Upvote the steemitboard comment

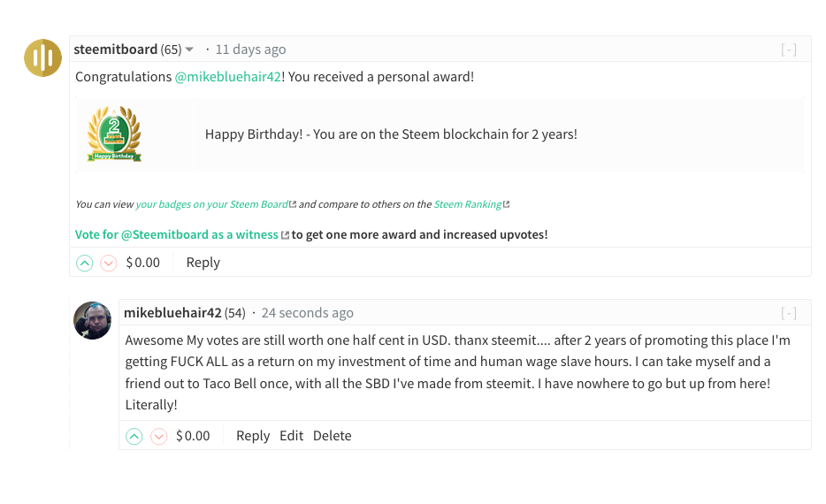click(x=84, y=263)
